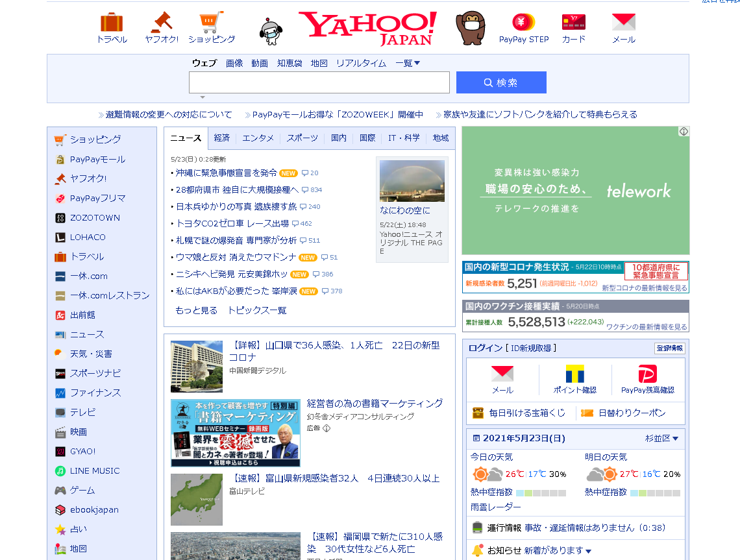The width and height of the screenshot is (740, 560).
Task: Select the リアルタイム search type
Action: 361,63
